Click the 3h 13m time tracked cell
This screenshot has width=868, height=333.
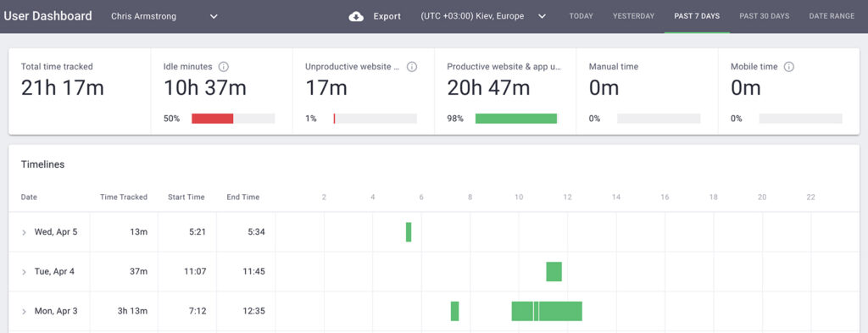(133, 311)
